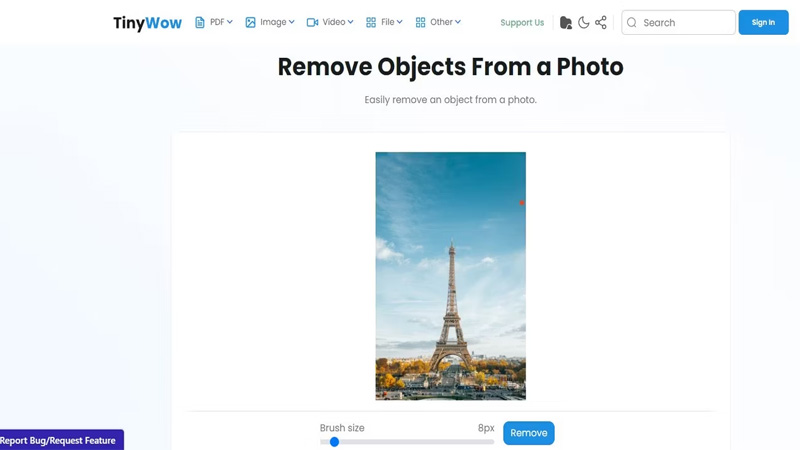Open the saved files folder icon
The width and height of the screenshot is (800, 450).
566,22
